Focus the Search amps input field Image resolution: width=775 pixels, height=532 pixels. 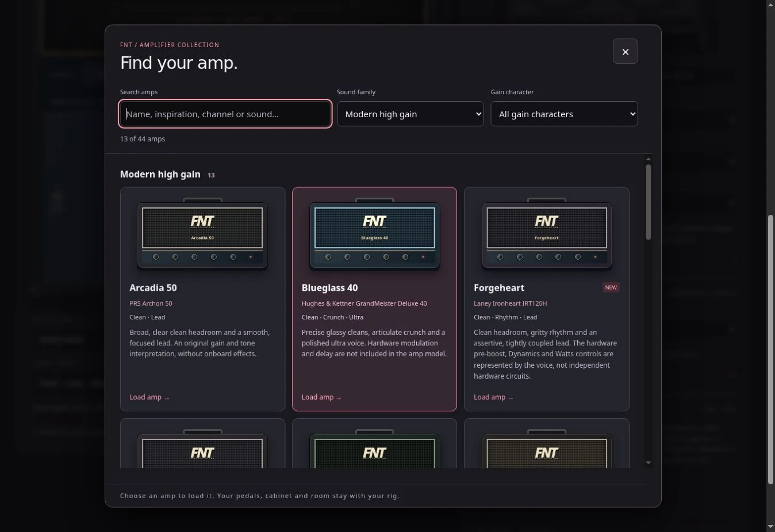(x=225, y=114)
